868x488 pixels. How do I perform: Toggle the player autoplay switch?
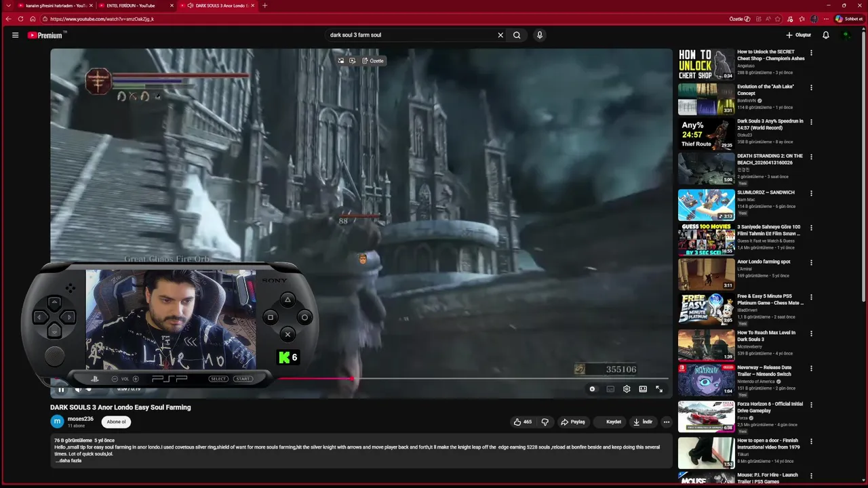point(593,389)
